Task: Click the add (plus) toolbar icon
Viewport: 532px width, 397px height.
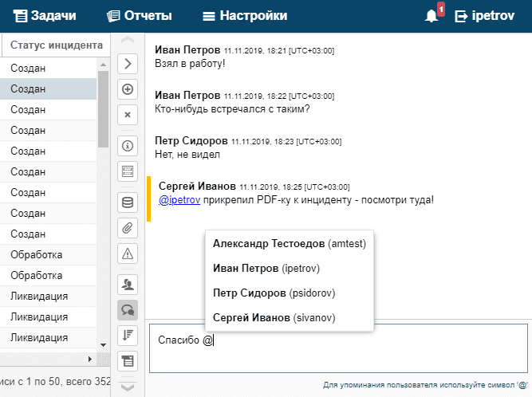Action: click(128, 89)
